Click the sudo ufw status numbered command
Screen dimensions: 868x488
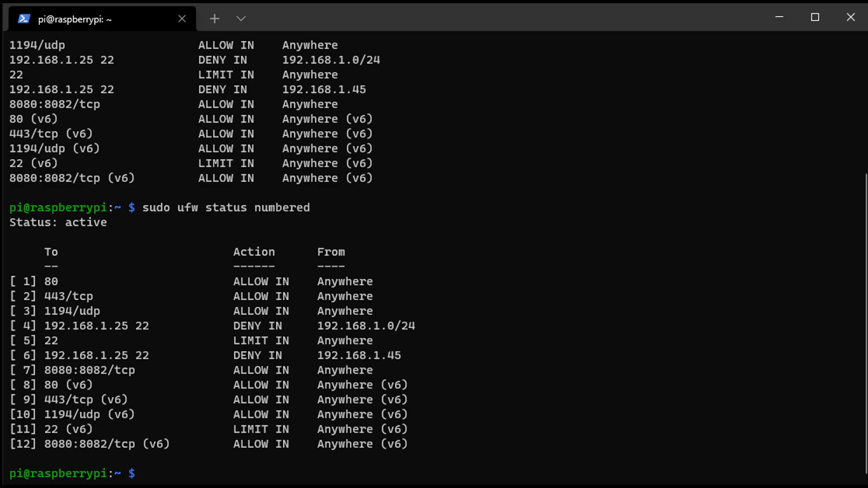tap(226, 207)
